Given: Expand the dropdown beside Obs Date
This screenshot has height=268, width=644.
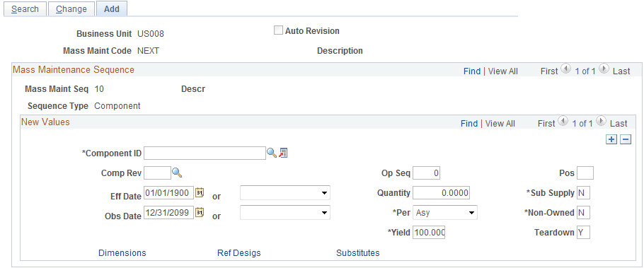Looking at the screenshot, I should pyautogui.click(x=285, y=213).
